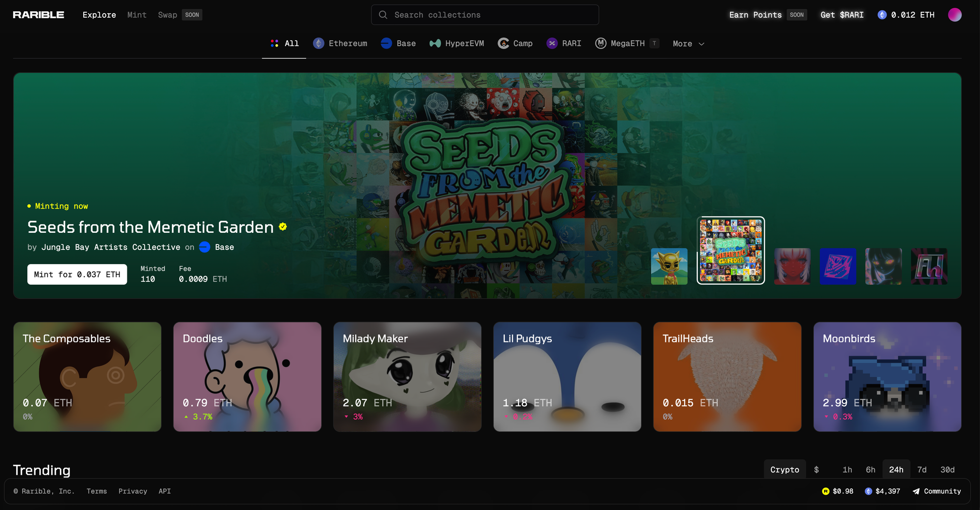The width and height of the screenshot is (980, 510).
Task: Select the 7d trending timeframe
Action: pos(922,469)
